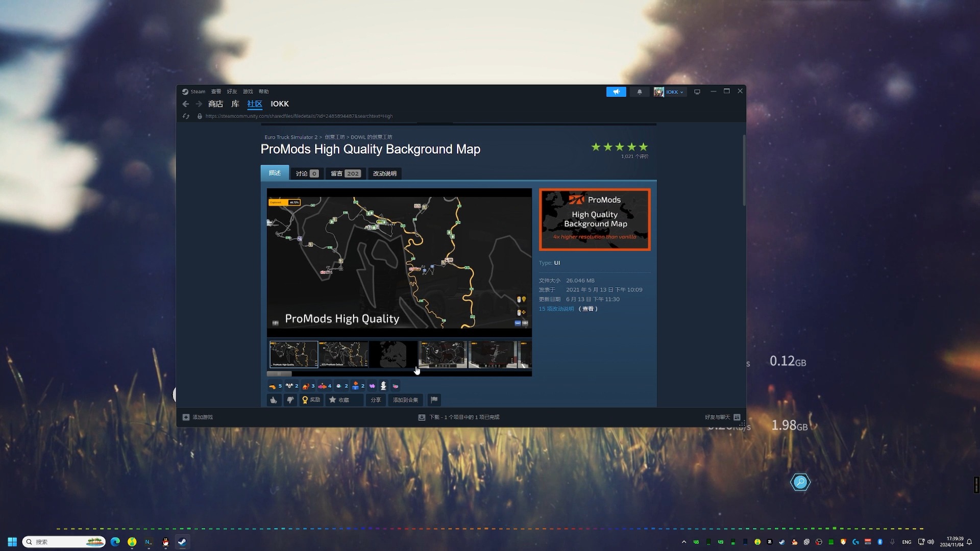The image size is (980, 551).
Task: Expand the 分享 share options
Action: point(376,400)
